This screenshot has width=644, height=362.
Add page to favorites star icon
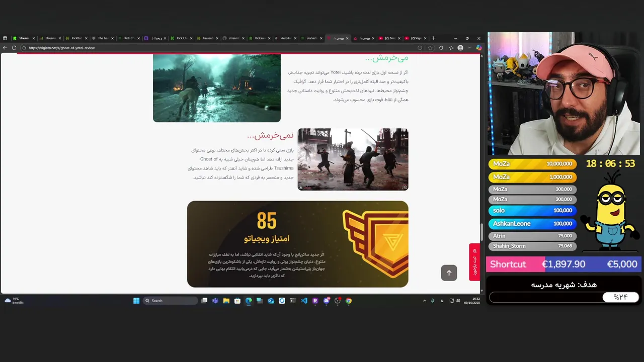click(430, 48)
